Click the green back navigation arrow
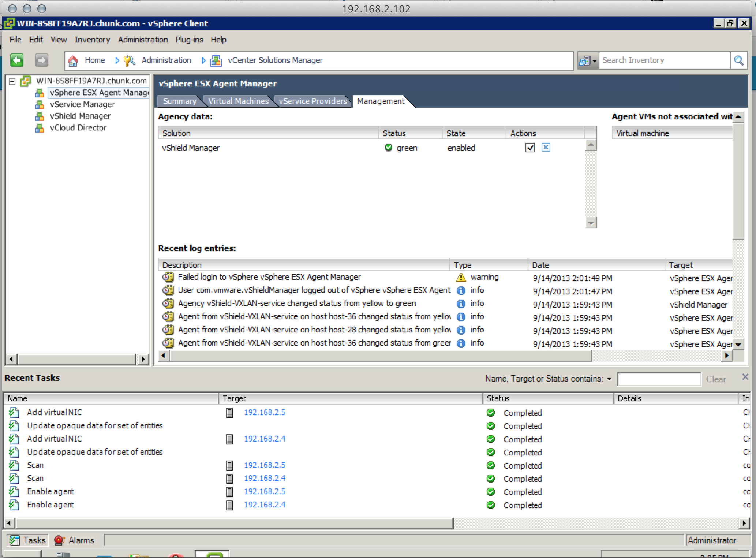Viewport: 756px width, 558px height. 17,60
